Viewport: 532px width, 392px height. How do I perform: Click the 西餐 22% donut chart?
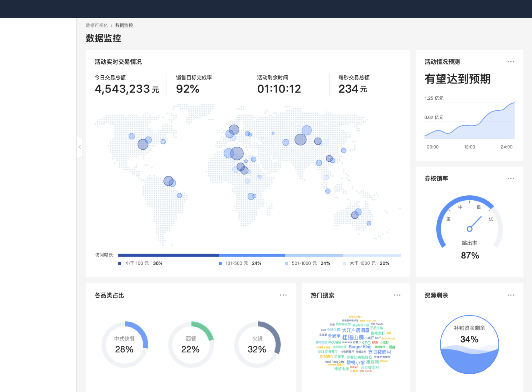point(191,344)
